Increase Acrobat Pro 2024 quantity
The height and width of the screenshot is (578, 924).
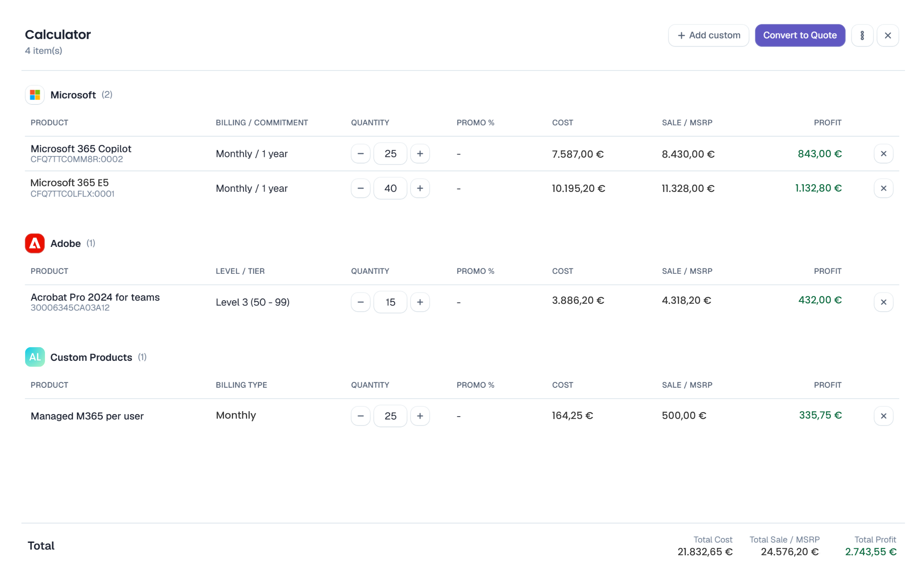[x=420, y=302]
